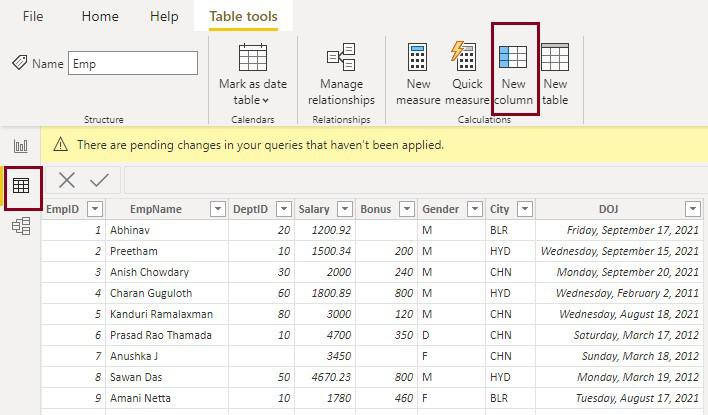This screenshot has width=708, height=415.
Task: Commit the formula with the checkmark icon
Action: pyautogui.click(x=99, y=180)
